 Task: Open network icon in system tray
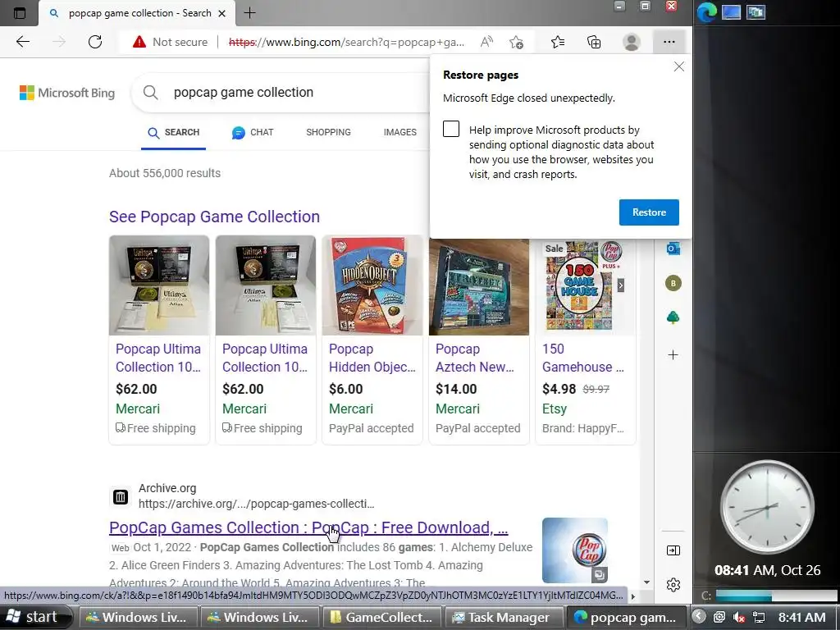point(759,617)
